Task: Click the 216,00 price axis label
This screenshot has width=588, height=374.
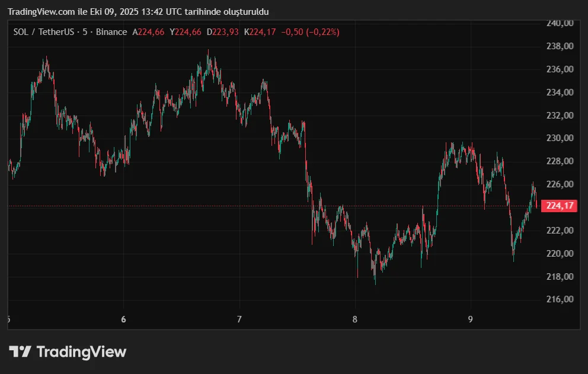Action: click(x=560, y=299)
